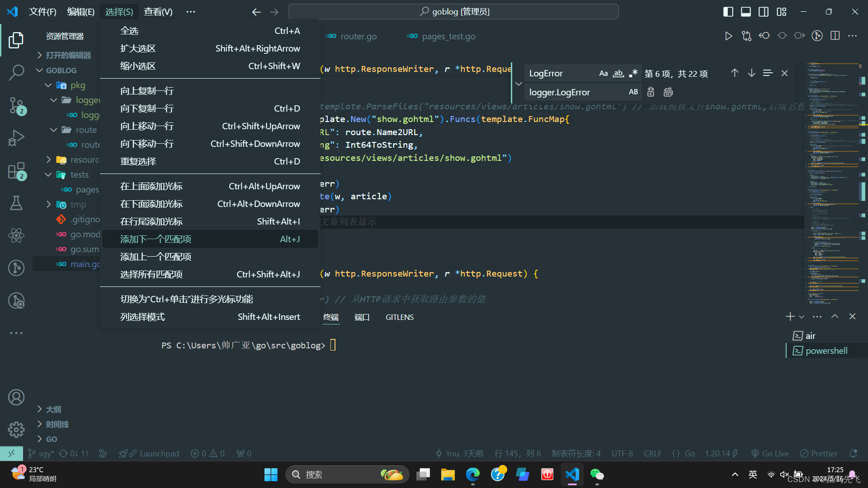This screenshot has width=868, height=488.
Task: Open Source Control view with badge
Action: pyautogui.click(x=16, y=106)
